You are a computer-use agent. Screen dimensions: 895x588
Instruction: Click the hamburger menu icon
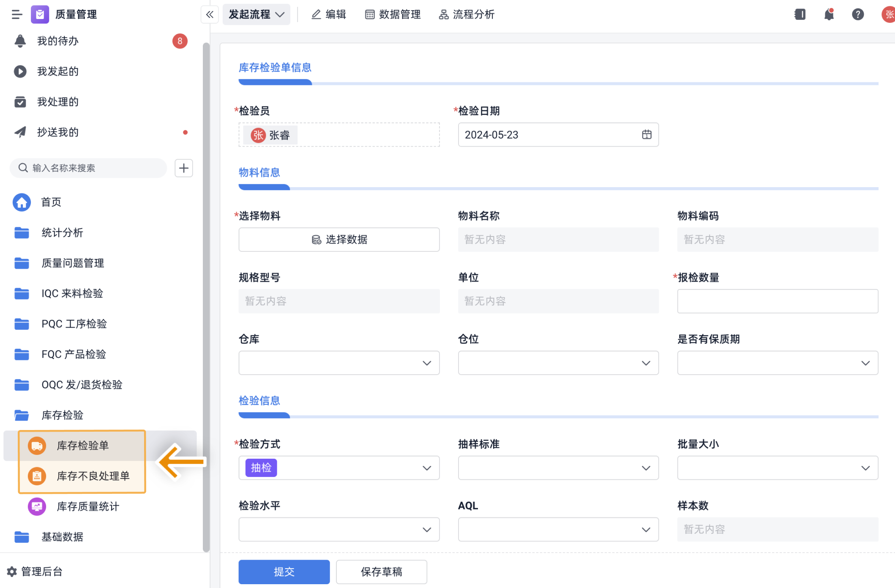coord(17,15)
